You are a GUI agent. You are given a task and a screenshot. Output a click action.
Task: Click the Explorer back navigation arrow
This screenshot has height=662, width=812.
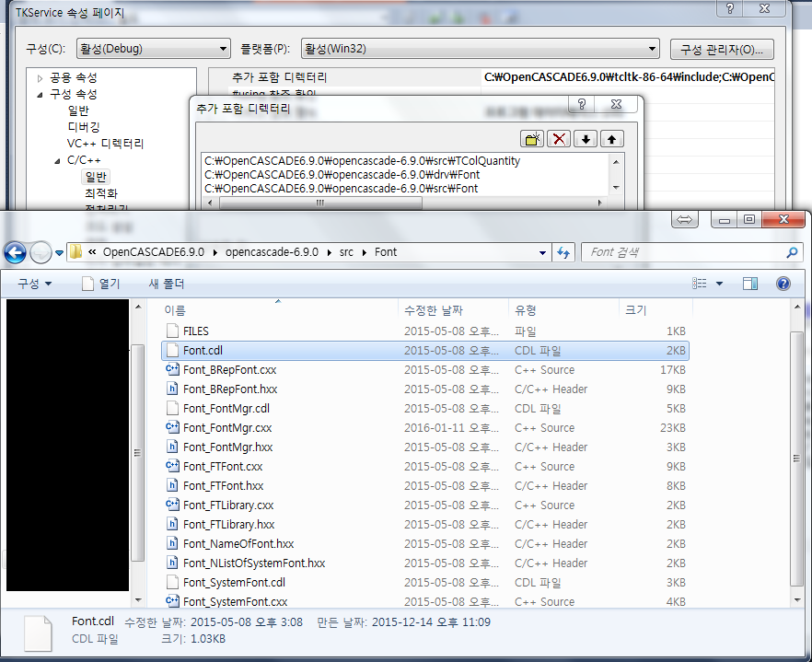[x=15, y=253]
